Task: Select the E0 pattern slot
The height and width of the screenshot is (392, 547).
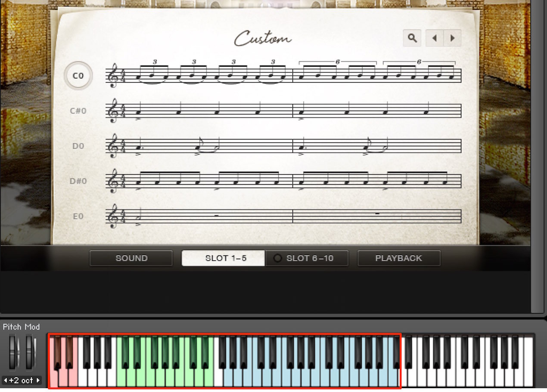Action: pyautogui.click(x=78, y=216)
